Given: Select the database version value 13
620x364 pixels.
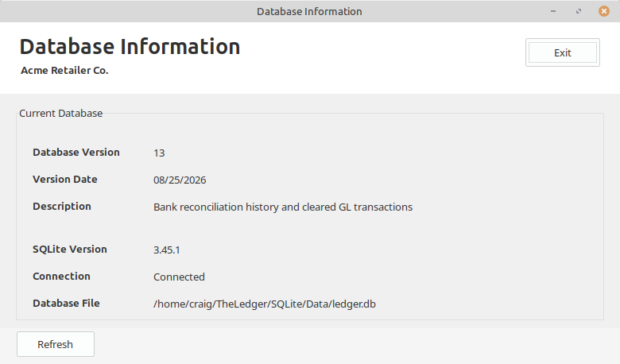Looking at the screenshot, I should 159,153.
